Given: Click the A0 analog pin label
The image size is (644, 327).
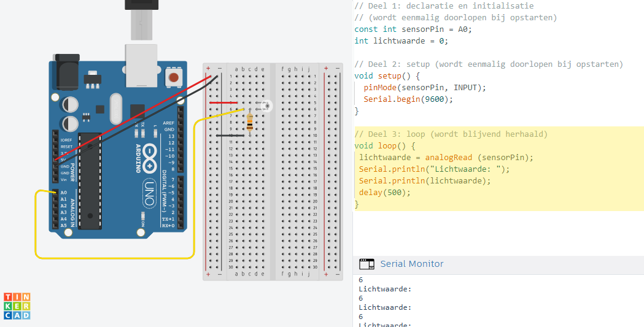Looking at the screenshot, I should click(63, 193).
